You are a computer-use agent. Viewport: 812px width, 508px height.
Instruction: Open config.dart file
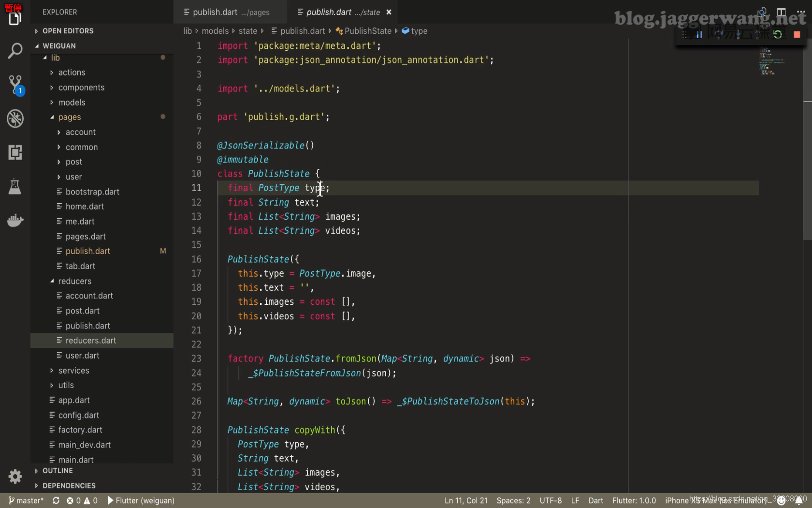[x=101, y=415]
